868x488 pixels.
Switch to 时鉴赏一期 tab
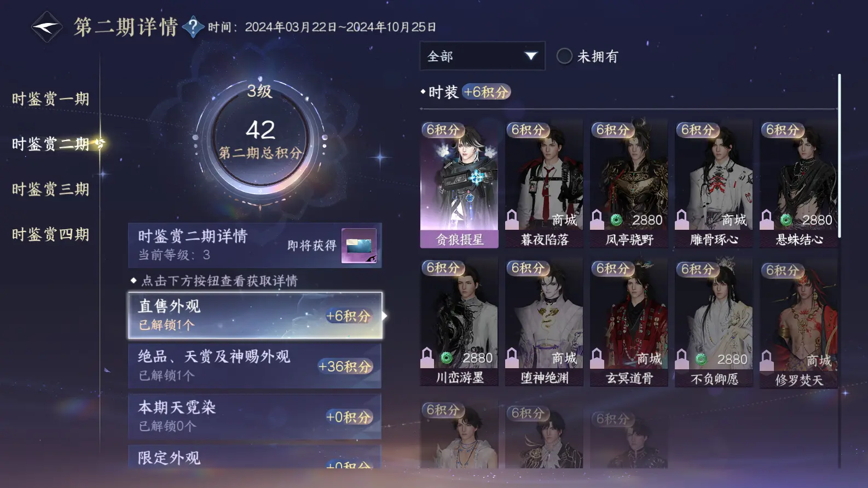(50, 98)
